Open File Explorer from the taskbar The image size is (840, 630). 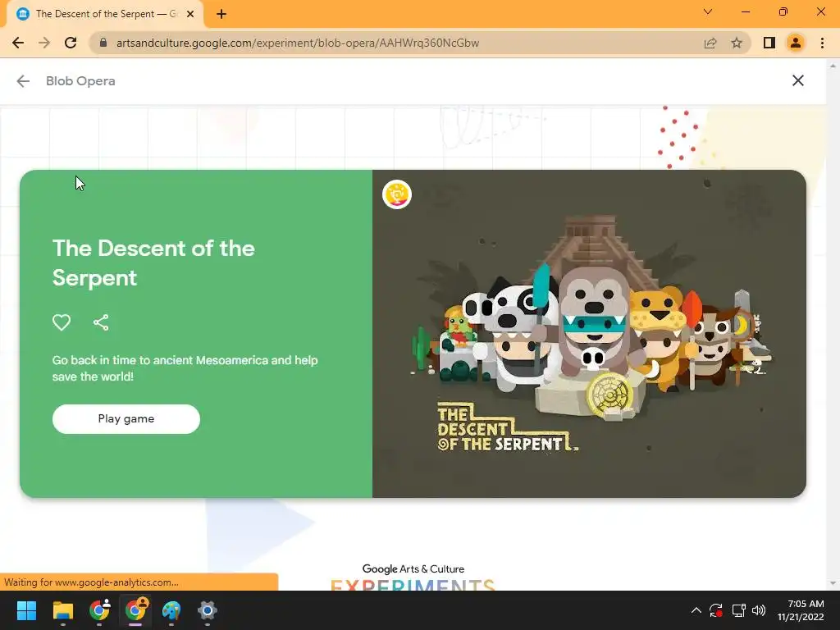click(62, 610)
